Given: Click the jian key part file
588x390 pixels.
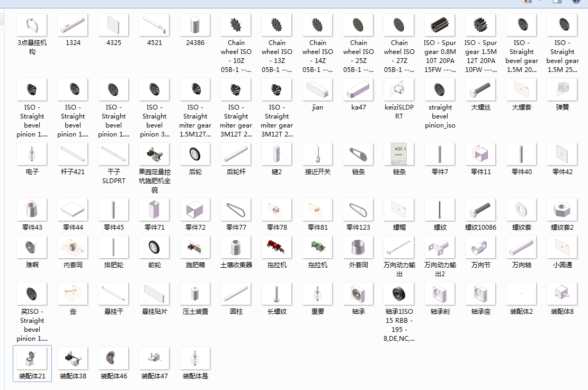Looking at the screenshot, I should pos(318,90).
